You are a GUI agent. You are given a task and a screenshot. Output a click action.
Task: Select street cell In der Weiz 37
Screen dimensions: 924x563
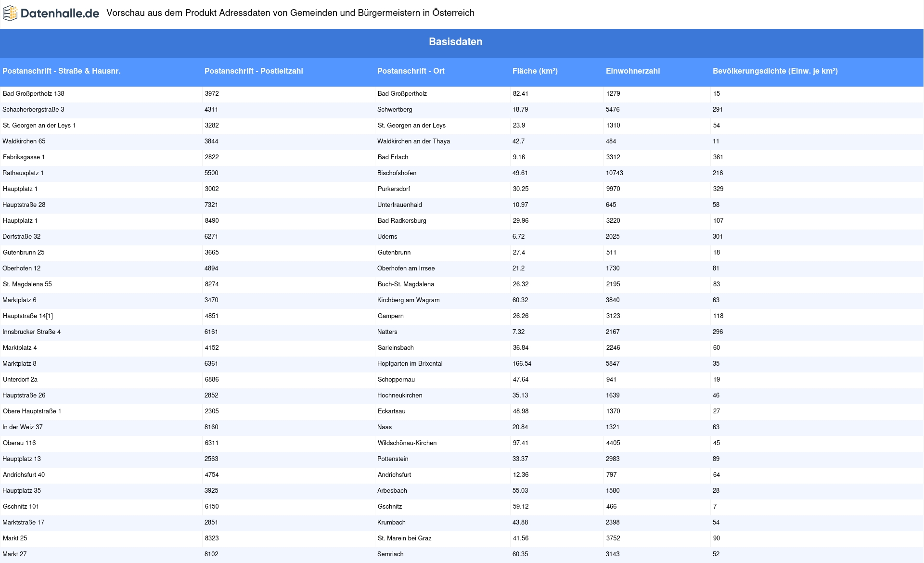click(x=23, y=427)
